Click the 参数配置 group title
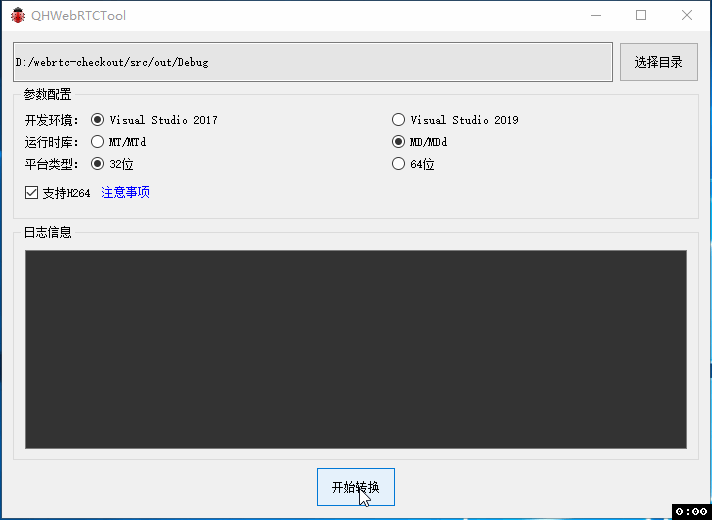 48,94
